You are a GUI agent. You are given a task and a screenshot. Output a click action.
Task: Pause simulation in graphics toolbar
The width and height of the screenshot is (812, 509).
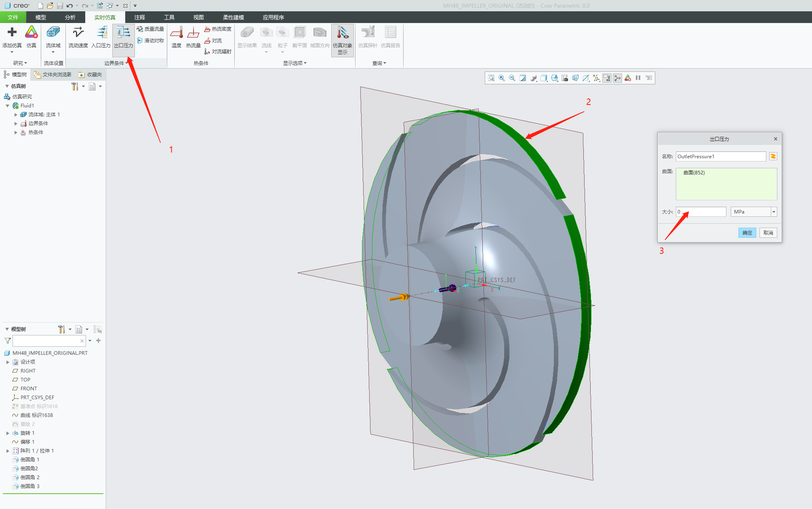(638, 78)
